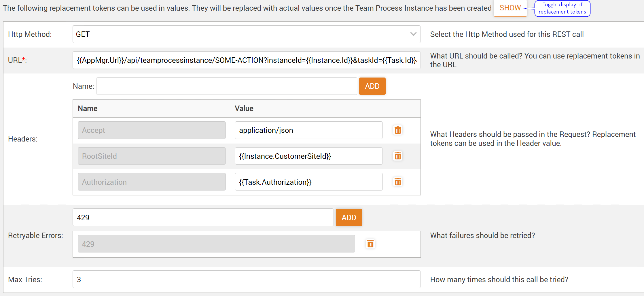This screenshot has height=296, width=644.
Task: Focus the Max Tries input field
Action: [x=247, y=279]
